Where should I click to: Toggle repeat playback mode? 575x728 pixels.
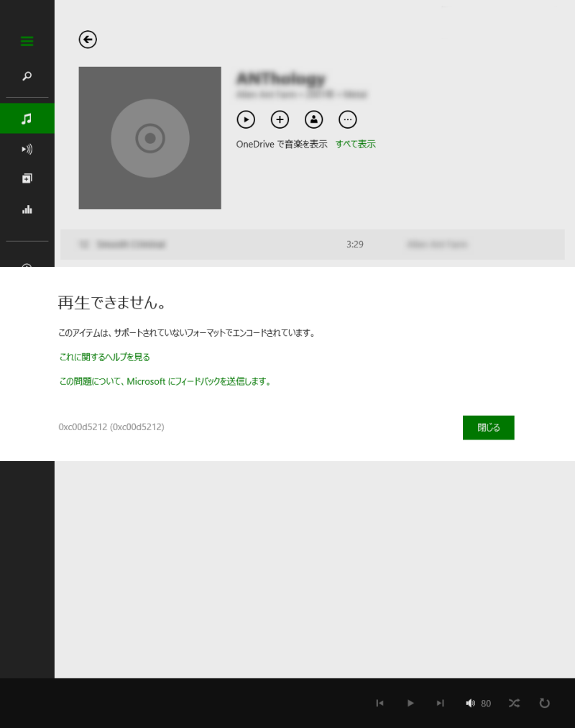click(x=545, y=703)
